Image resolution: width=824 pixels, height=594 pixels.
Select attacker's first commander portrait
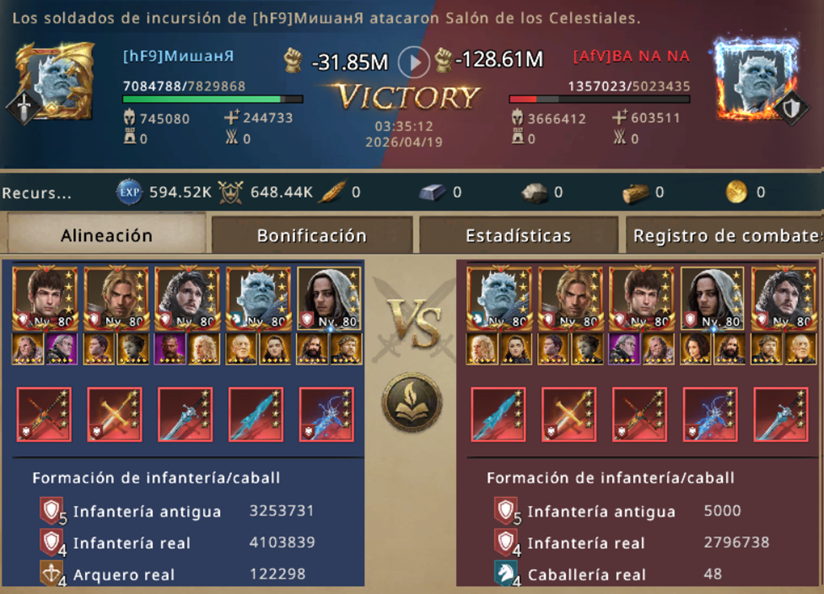coord(45,298)
